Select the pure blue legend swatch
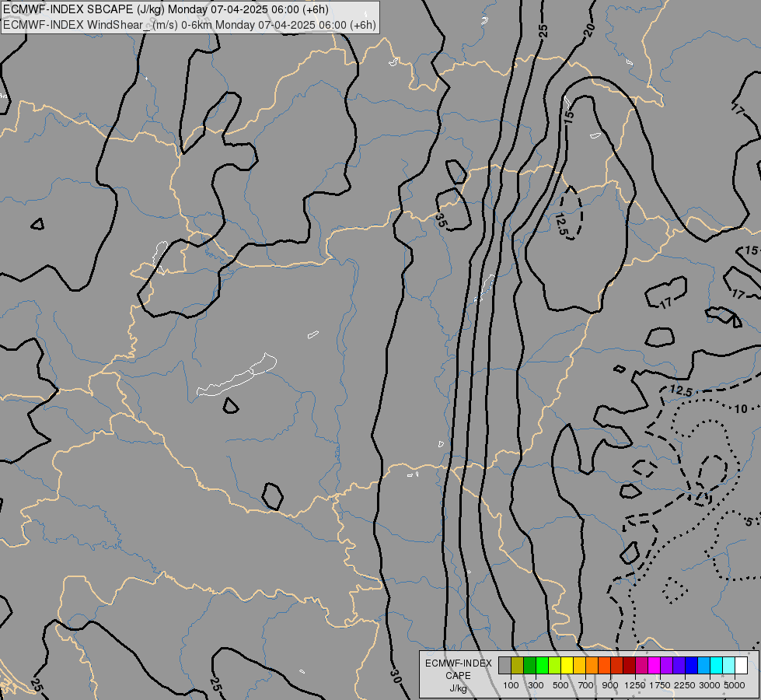761x700 pixels. (692, 666)
